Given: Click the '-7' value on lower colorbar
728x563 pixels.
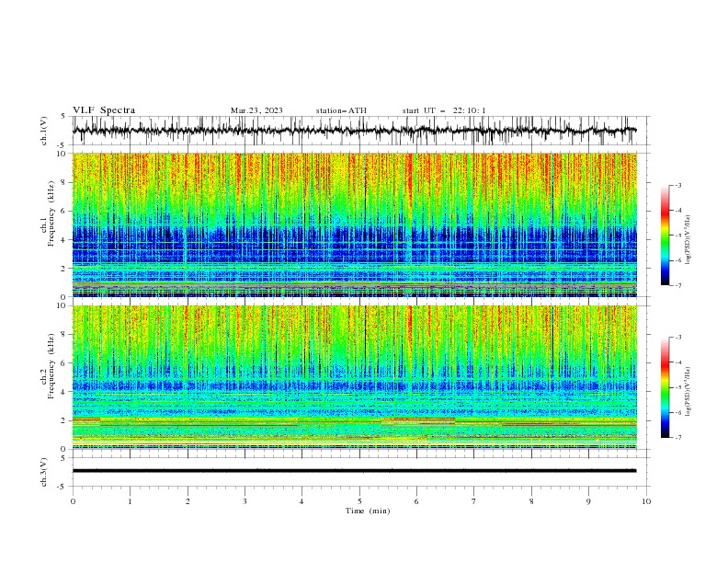Looking at the screenshot, I should [x=677, y=438].
